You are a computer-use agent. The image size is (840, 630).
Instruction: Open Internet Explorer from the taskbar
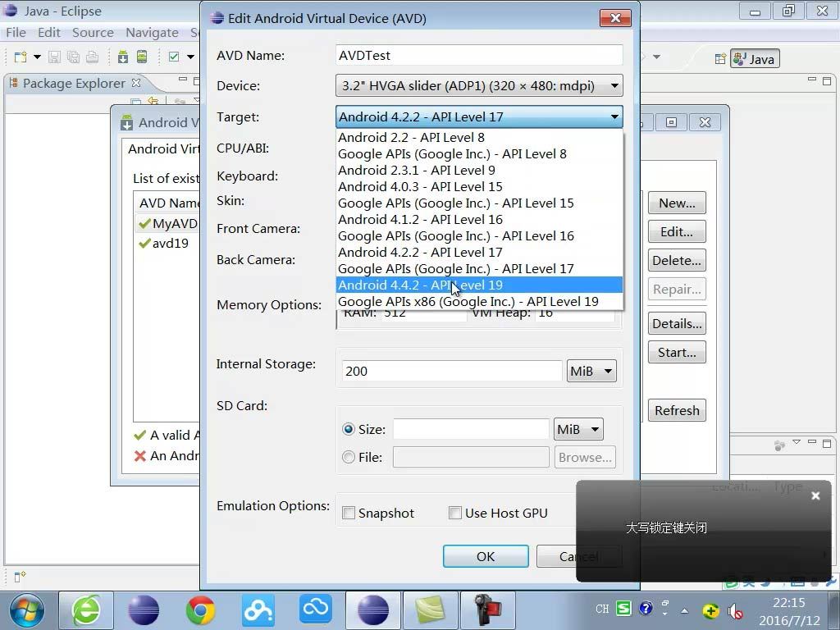[85, 610]
